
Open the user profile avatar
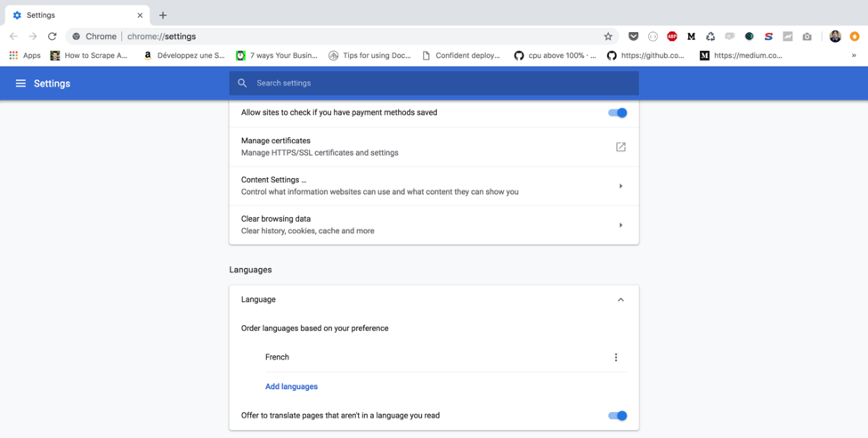pos(835,36)
